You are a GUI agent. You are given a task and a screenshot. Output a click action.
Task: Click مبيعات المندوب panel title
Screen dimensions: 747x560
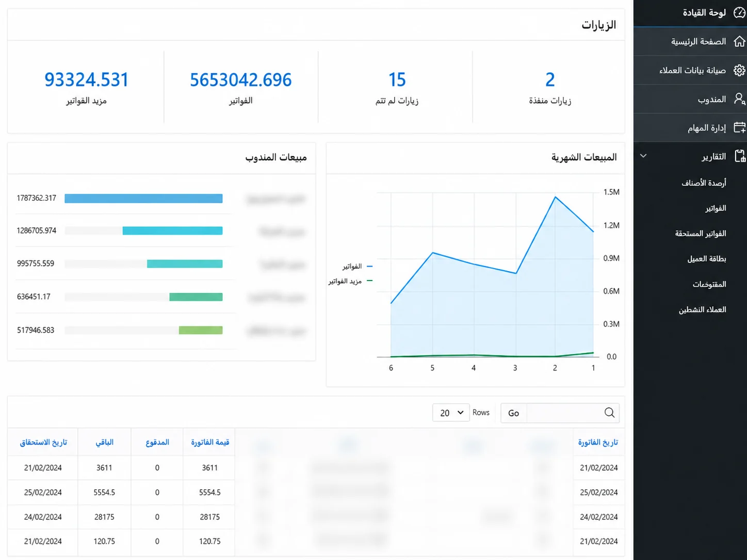[x=276, y=157]
